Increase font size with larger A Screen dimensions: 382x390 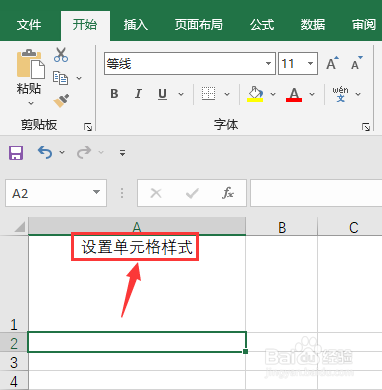[332, 63]
